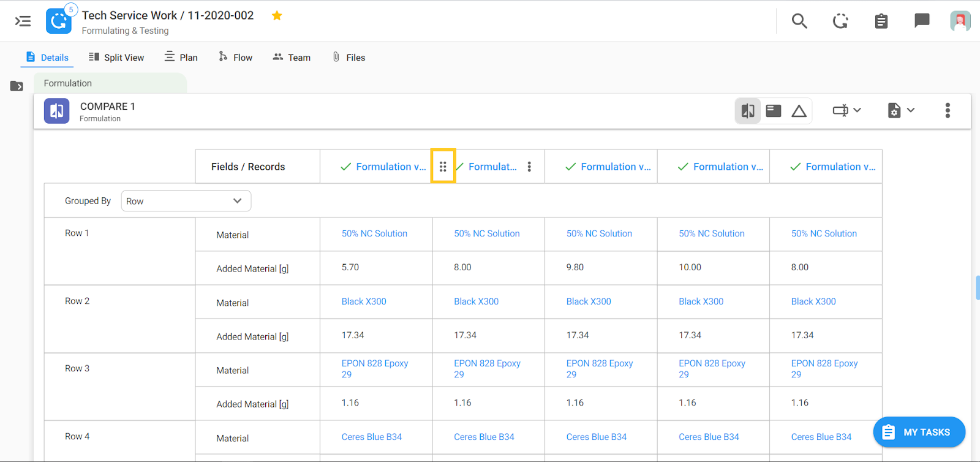Open the search magnifier
The image size is (980, 462).
[x=799, y=21]
